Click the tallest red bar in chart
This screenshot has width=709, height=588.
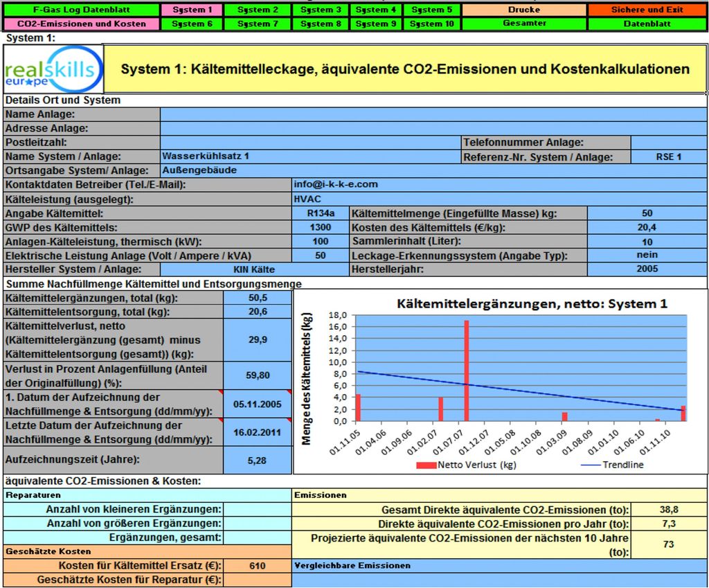click(467, 371)
